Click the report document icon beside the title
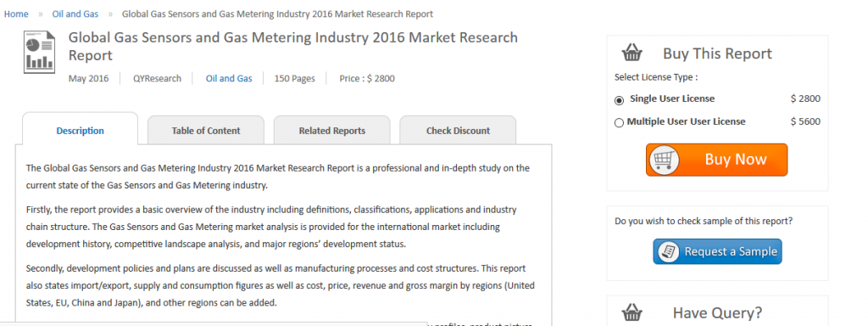Viewport: 868px width, 326px height. point(39,52)
